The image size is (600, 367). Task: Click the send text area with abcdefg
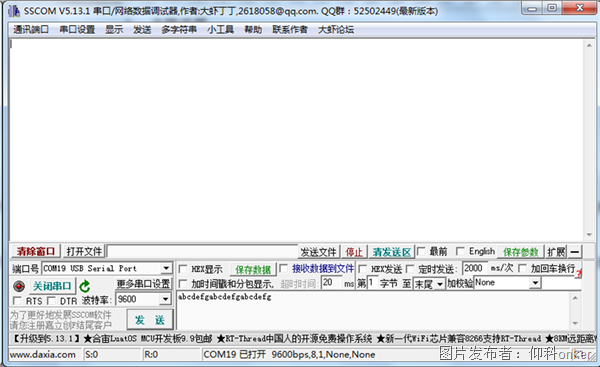point(374,310)
